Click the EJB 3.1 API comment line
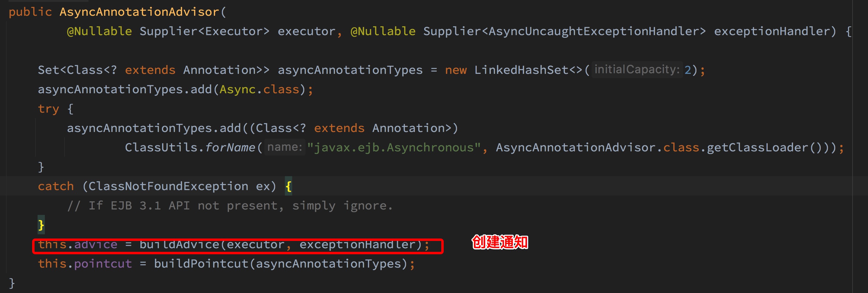Image resolution: width=868 pixels, height=293 pixels. [x=230, y=206]
